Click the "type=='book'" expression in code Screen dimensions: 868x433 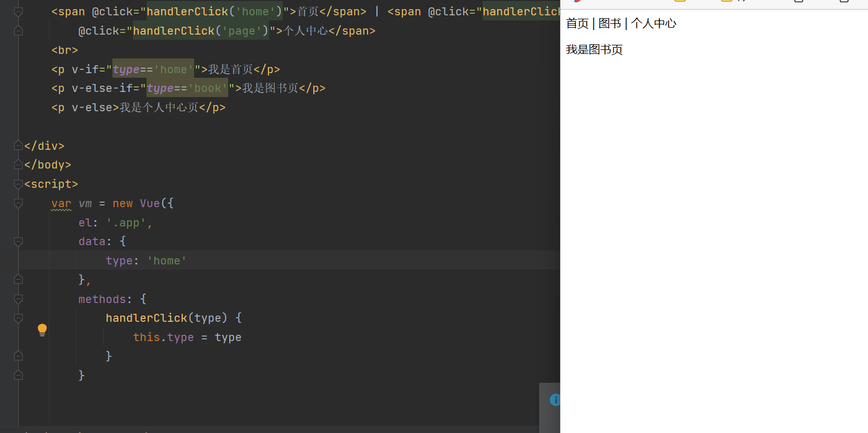coord(187,89)
